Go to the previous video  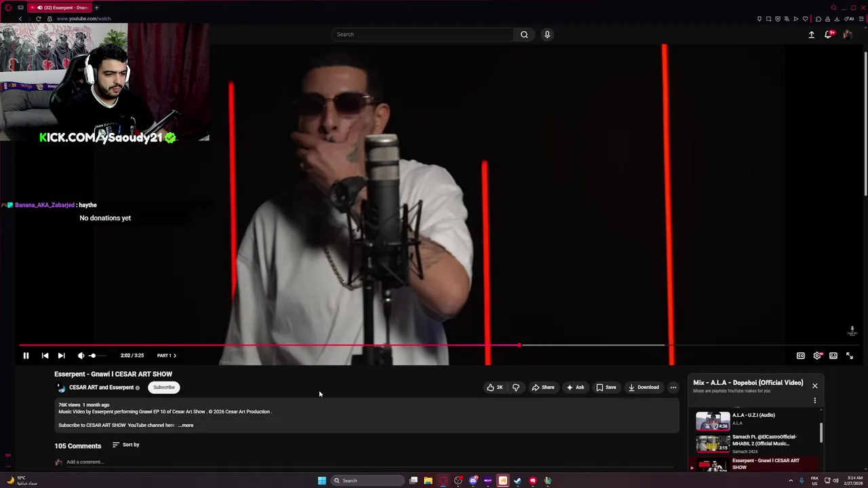[45, 355]
